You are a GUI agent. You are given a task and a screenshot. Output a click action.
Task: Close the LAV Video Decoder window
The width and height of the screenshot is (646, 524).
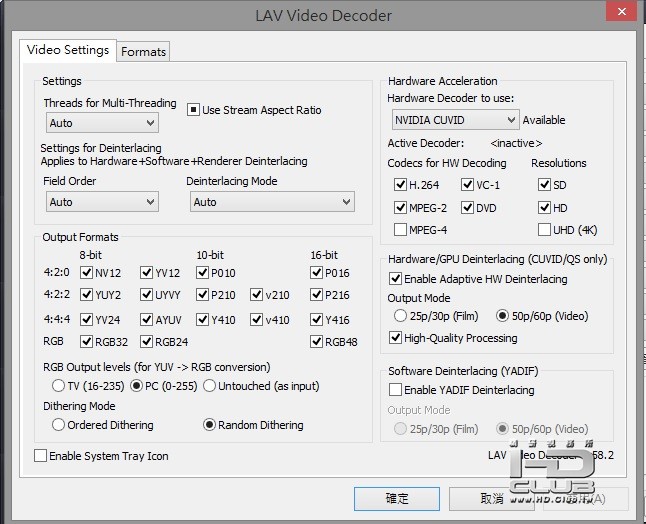pos(622,12)
